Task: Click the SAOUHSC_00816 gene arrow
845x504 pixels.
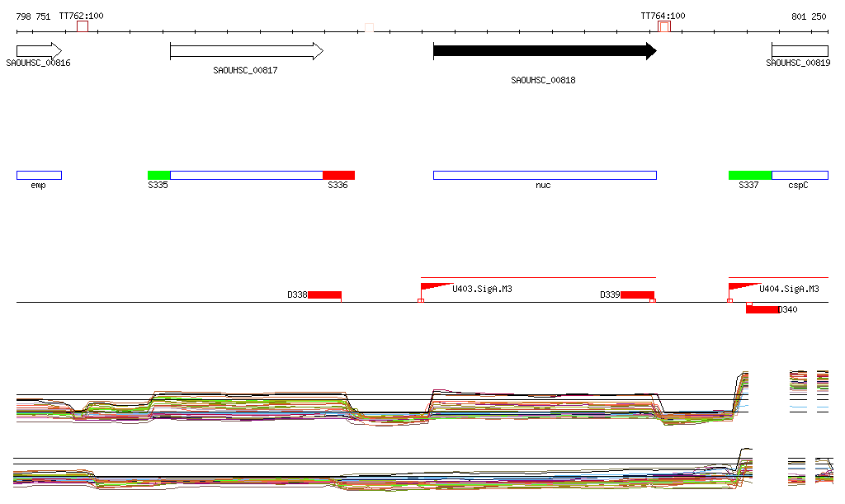Action: pyautogui.click(x=39, y=51)
